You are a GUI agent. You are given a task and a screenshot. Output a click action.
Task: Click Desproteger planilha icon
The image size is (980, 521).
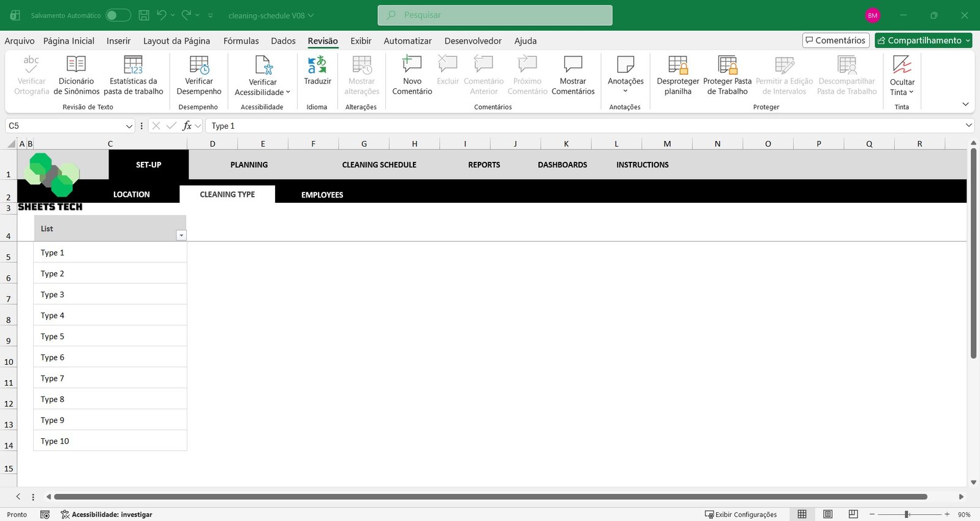(677, 66)
